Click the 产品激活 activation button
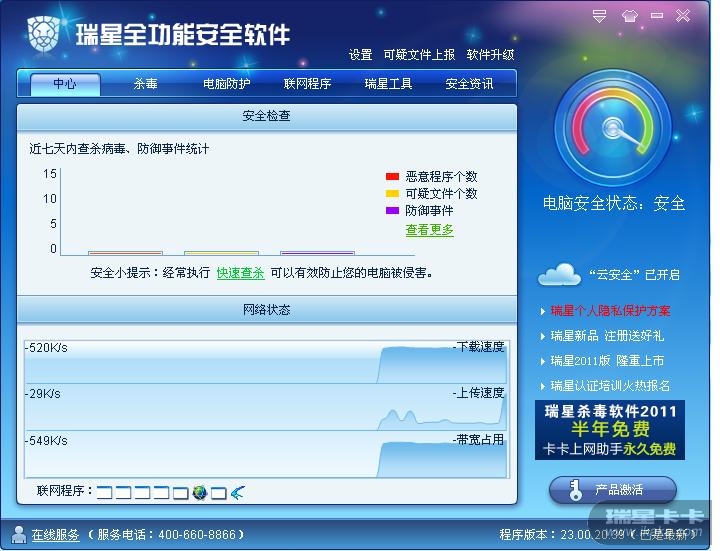Viewport: 720px width, 551px height. pos(613,490)
